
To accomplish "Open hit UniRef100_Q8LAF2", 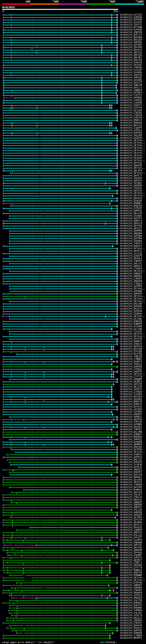I will [131, 58].
